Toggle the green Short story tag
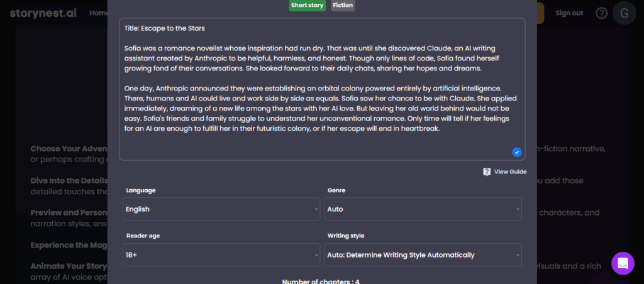 pyautogui.click(x=308, y=5)
